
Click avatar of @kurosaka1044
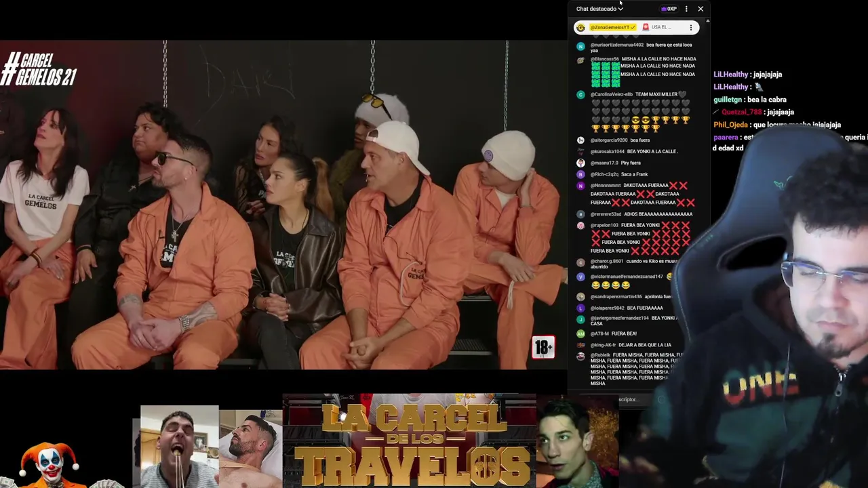point(580,152)
